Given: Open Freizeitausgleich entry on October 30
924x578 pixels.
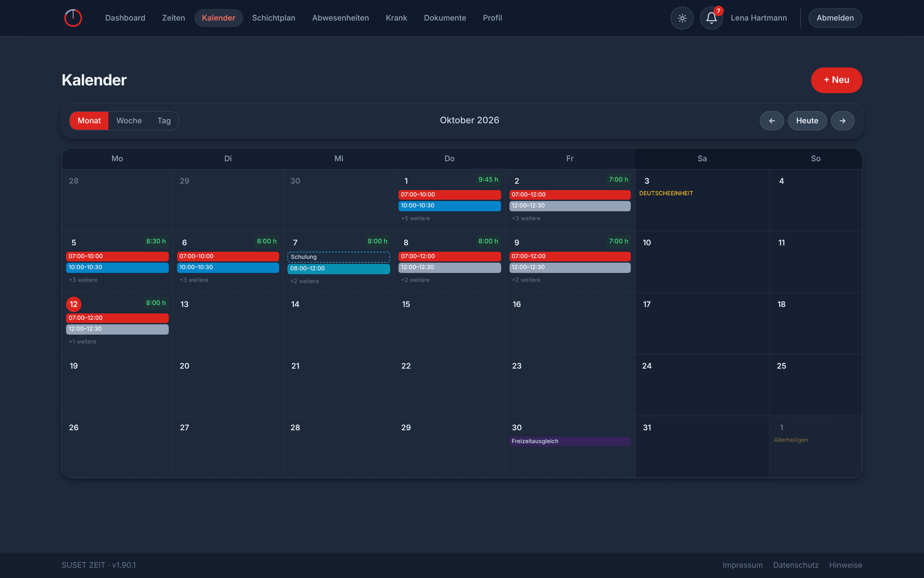Looking at the screenshot, I should [570, 442].
